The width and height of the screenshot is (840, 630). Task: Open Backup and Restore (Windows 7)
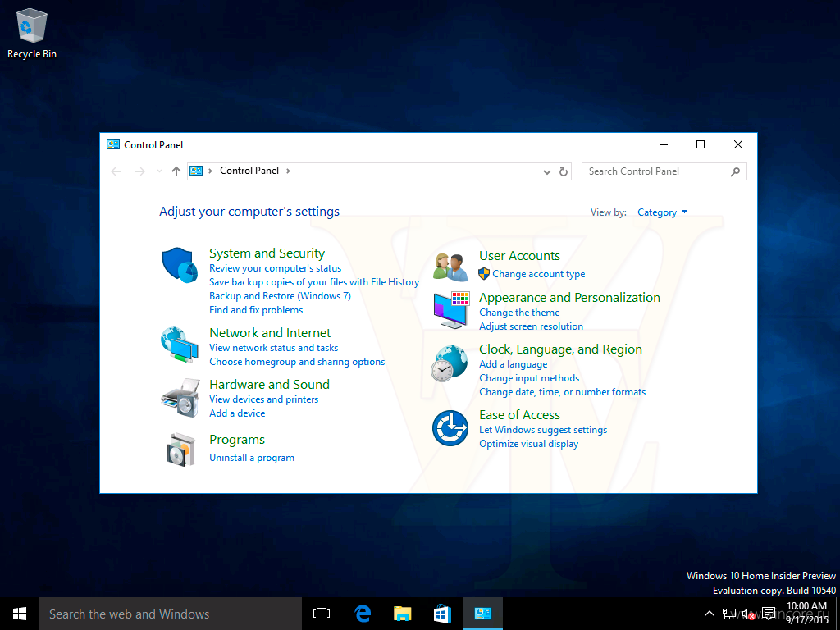click(280, 296)
